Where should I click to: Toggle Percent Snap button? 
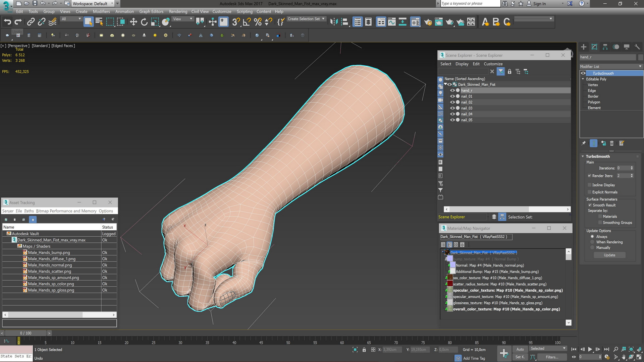coord(258,22)
